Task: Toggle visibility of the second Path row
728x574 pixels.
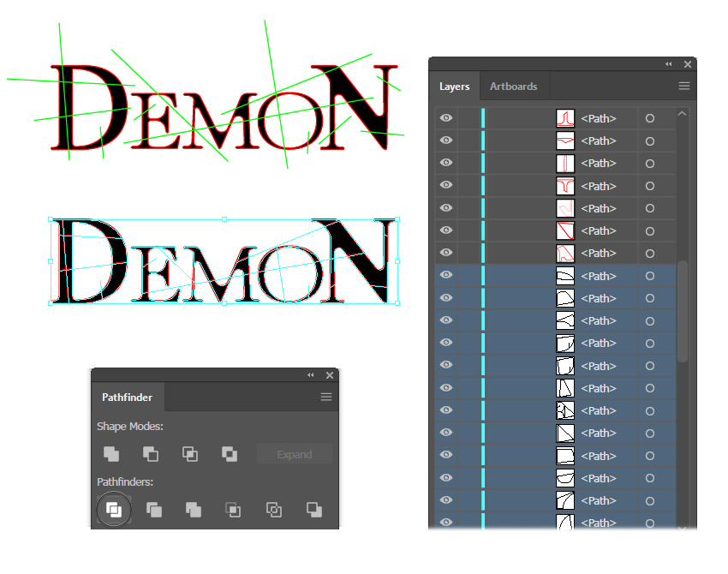Action: tap(446, 141)
